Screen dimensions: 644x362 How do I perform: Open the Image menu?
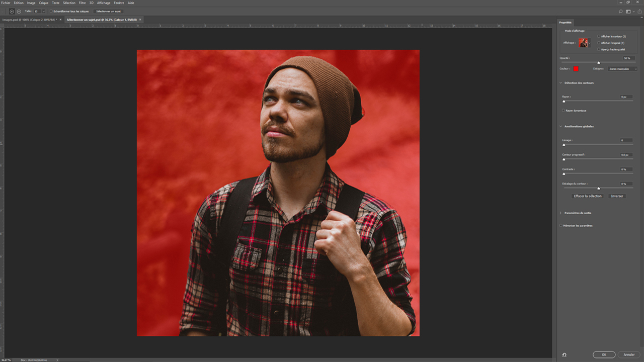click(31, 3)
